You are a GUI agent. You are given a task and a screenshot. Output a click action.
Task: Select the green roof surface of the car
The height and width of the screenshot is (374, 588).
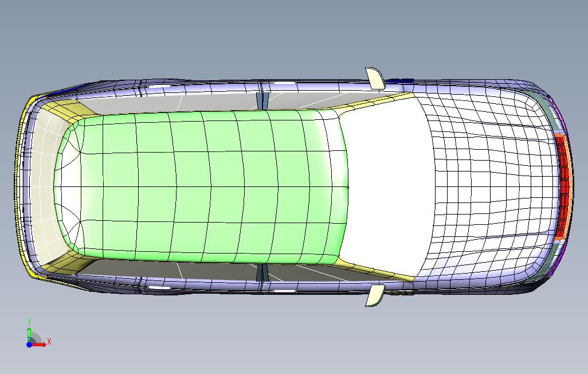[x=202, y=186]
